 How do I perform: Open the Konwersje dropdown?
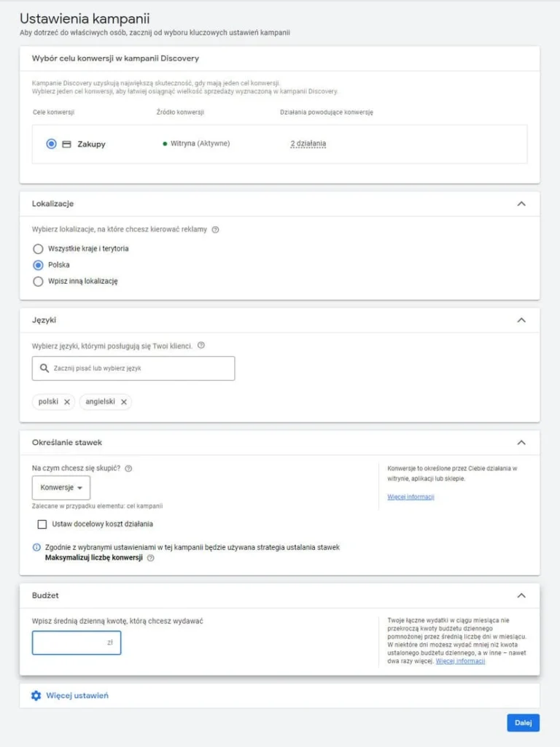(61, 488)
